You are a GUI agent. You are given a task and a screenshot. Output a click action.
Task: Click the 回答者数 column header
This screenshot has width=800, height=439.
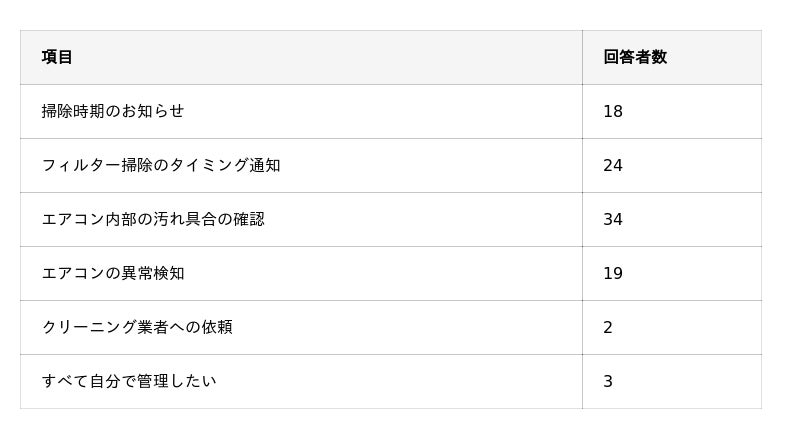point(672,57)
